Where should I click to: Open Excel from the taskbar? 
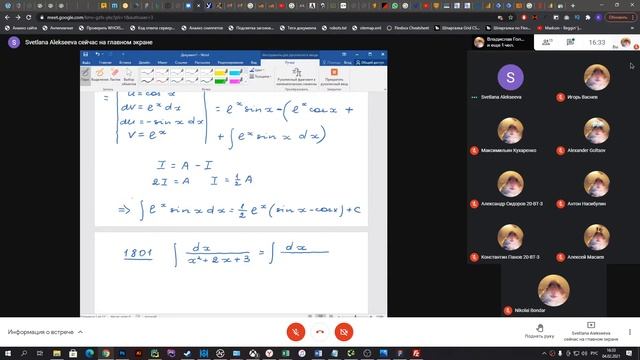tap(285, 353)
